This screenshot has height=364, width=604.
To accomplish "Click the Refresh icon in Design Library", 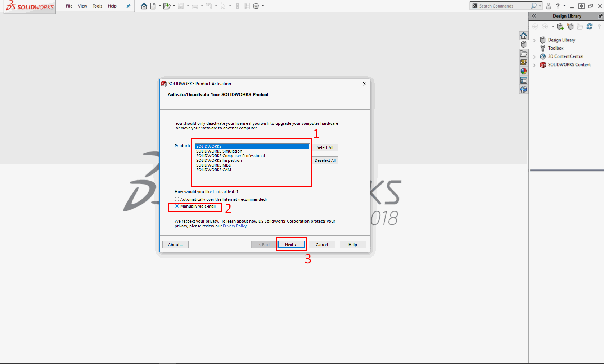I will click(590, 27).
